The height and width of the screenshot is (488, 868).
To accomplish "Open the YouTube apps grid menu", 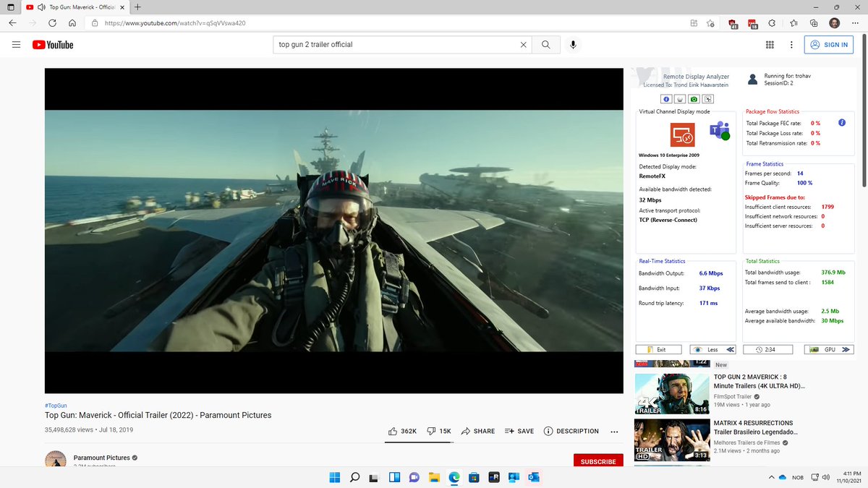I will pyautogui.click(x=770, y=44).
